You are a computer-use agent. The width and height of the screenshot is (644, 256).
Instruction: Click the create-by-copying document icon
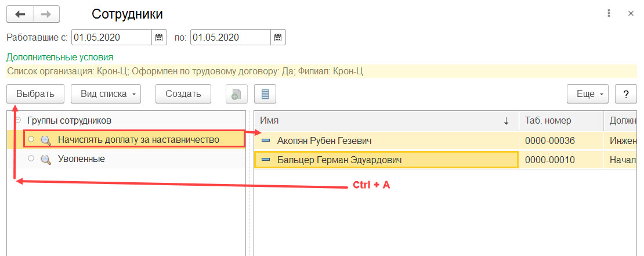coord(236,93)
